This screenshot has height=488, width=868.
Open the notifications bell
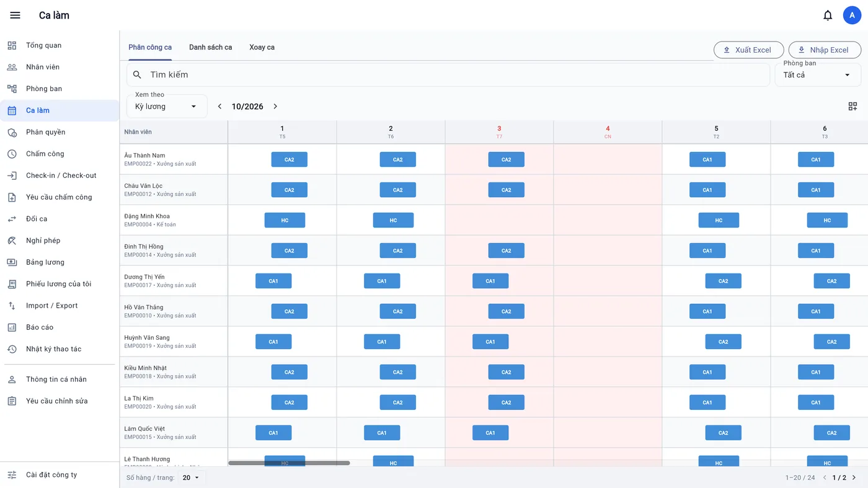[x=828, y=16]
